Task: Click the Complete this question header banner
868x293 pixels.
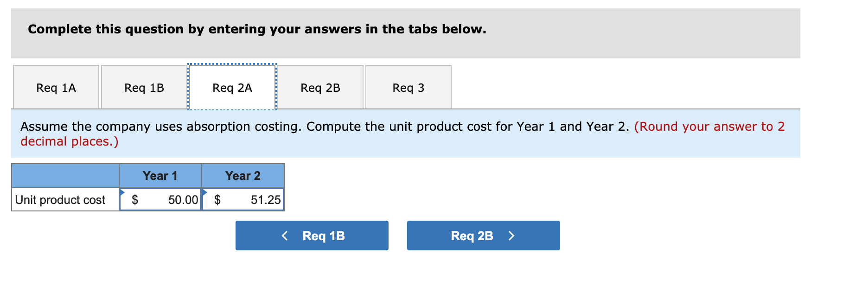Action: coord(256,29)
